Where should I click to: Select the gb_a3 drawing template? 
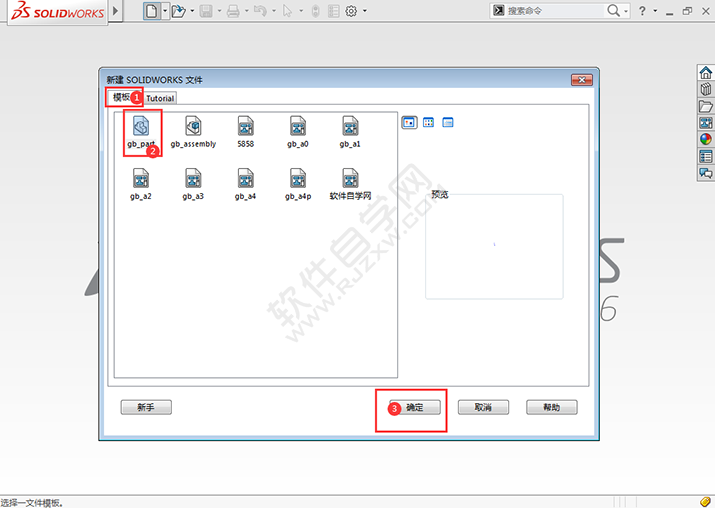pyautogui.click(x=193, y=185)
